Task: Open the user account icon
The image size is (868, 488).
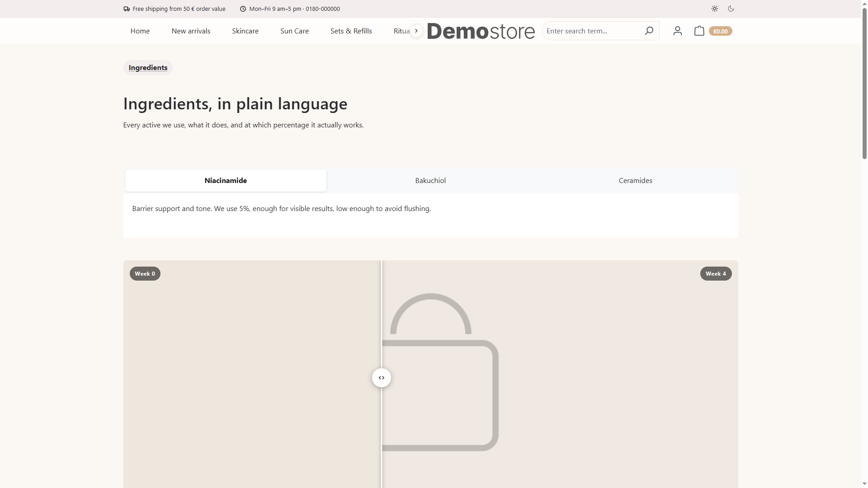Action: [677, 31]
